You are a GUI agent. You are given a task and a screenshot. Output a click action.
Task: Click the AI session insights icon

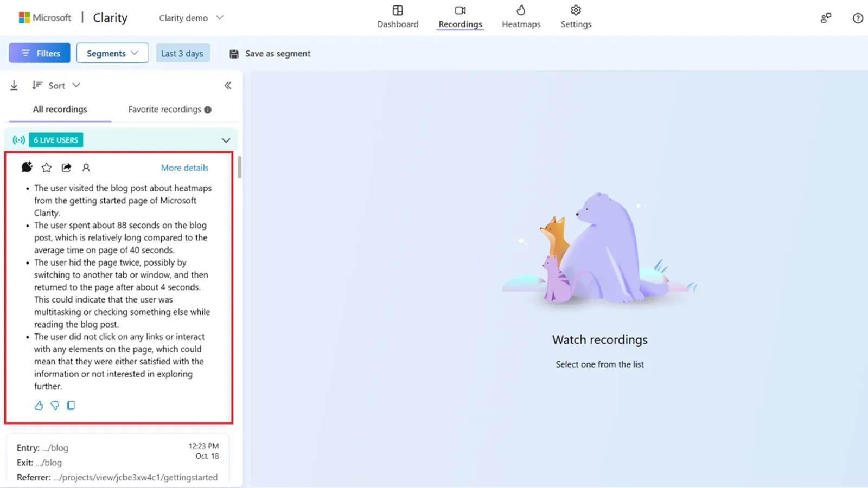click(x=27, y=167)
